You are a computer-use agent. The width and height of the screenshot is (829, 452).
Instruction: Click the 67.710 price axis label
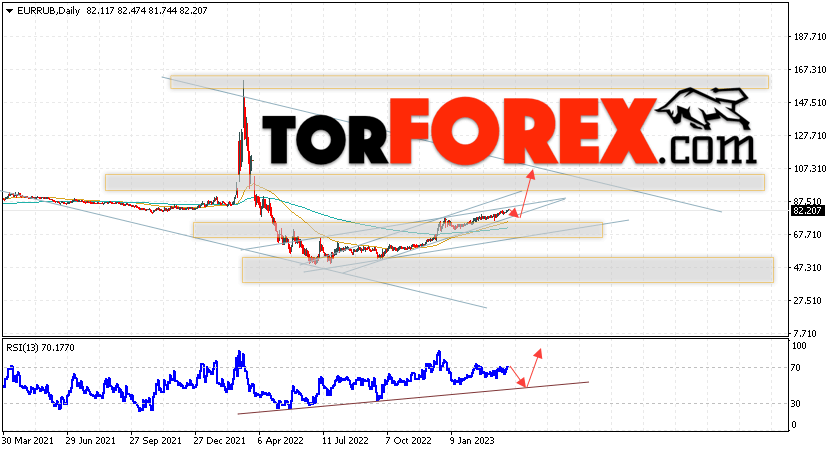tap(809, 235)
